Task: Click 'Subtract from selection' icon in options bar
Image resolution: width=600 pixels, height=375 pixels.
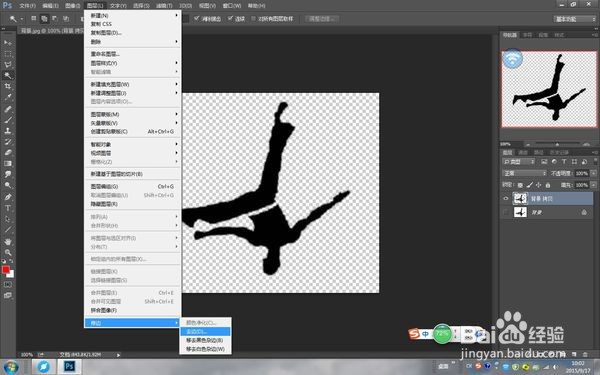Action: click(x=55, y=18)
